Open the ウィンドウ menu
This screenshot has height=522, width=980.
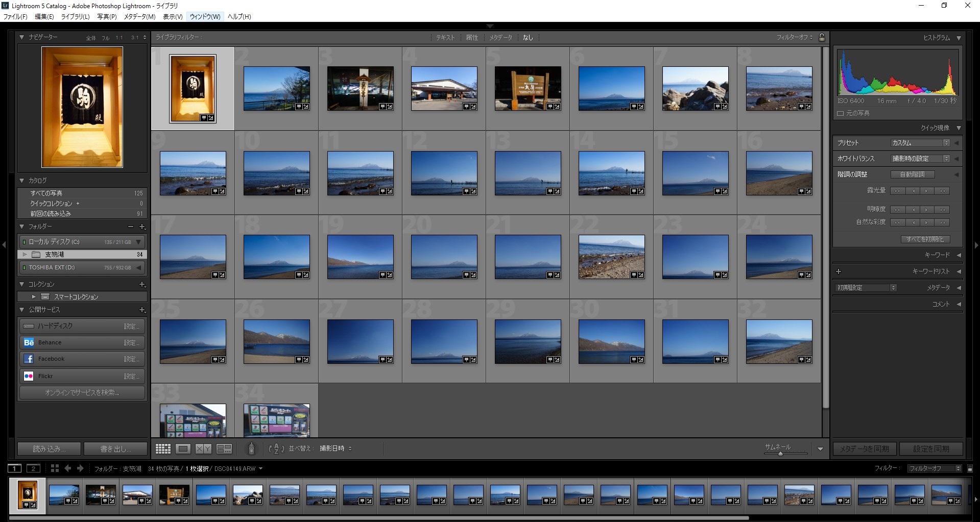pyautogui.click(x=205, y=16)
